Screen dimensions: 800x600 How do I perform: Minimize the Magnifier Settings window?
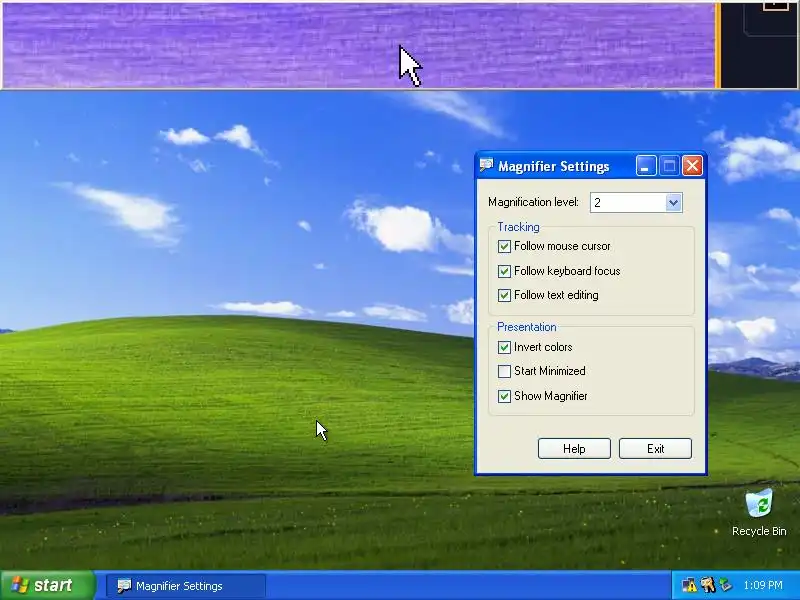tap(646, 166)
